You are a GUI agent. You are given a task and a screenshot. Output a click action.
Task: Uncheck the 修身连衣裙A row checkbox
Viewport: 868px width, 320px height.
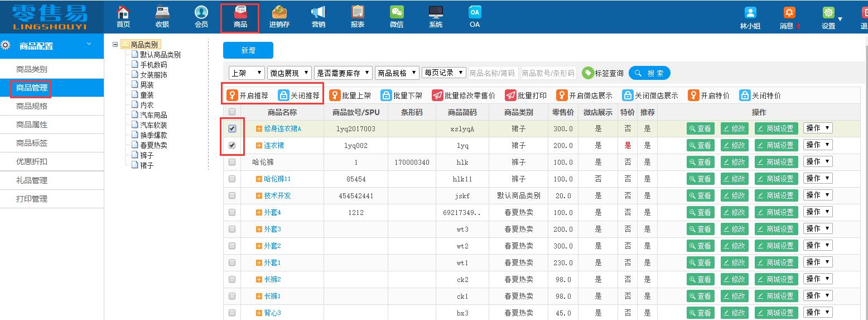tap(232, 128)
